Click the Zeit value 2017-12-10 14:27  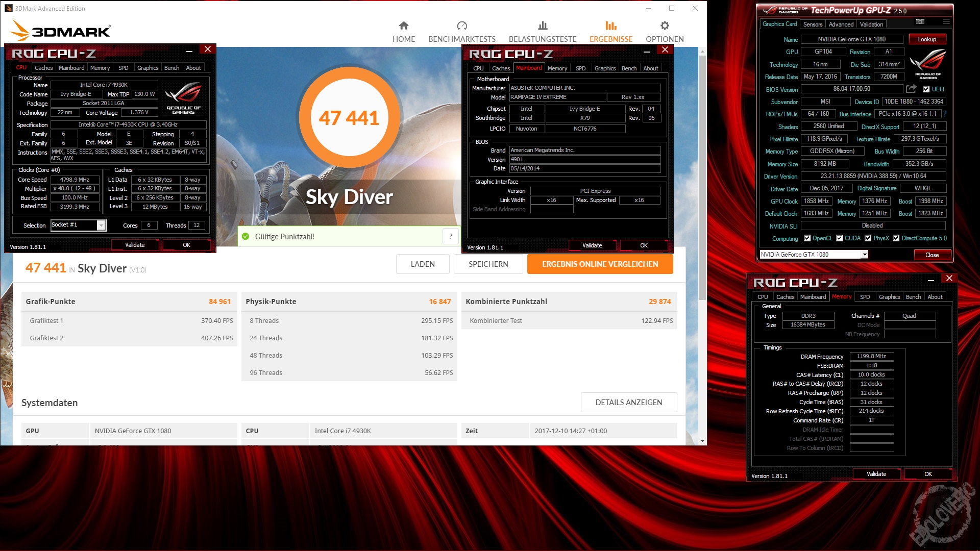(x=571, y=431)
